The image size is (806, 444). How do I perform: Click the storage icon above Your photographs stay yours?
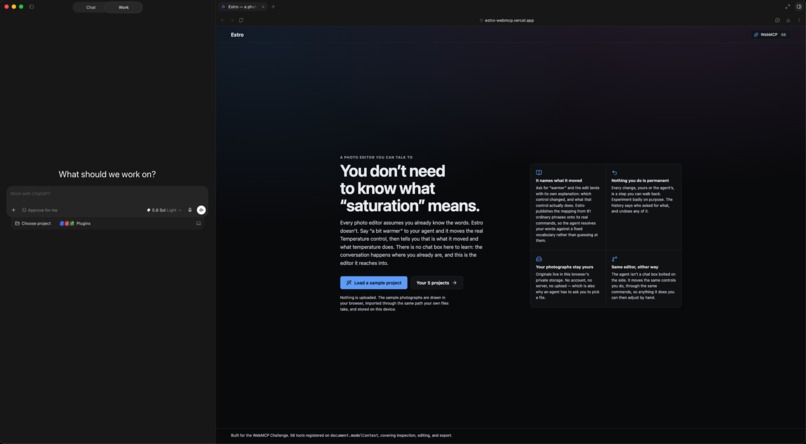click(x=539, y=259)
